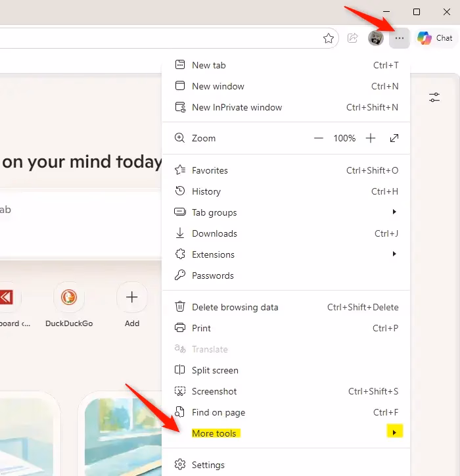Click the Favorites star-list icon

180,170
